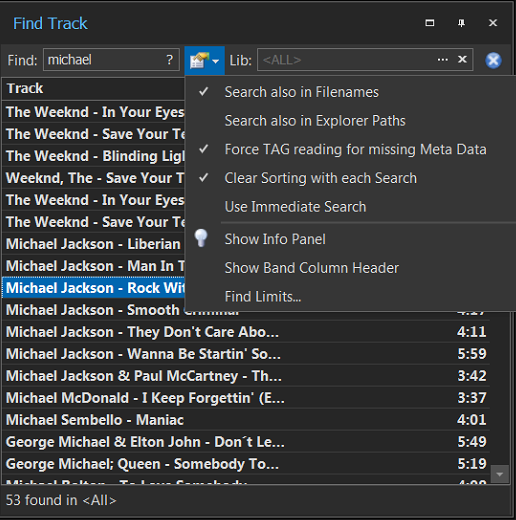
Task: Click the 4:11 duration cell
Action: pos(471,332)
